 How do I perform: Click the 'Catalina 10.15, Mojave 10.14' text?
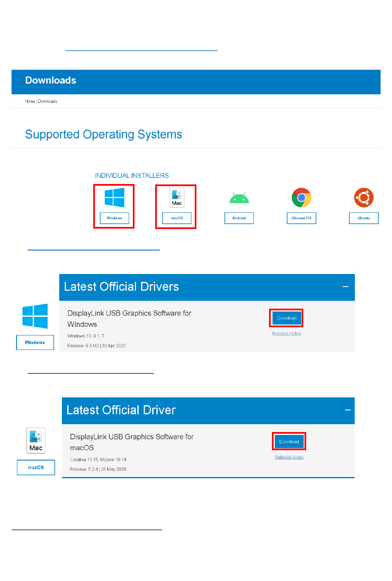pyautogui.click(x=98, y=459)
